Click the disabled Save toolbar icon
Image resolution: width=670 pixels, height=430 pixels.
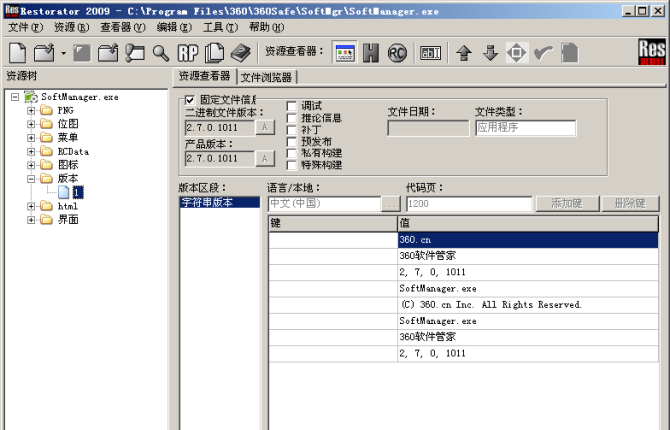click(82, 53)
